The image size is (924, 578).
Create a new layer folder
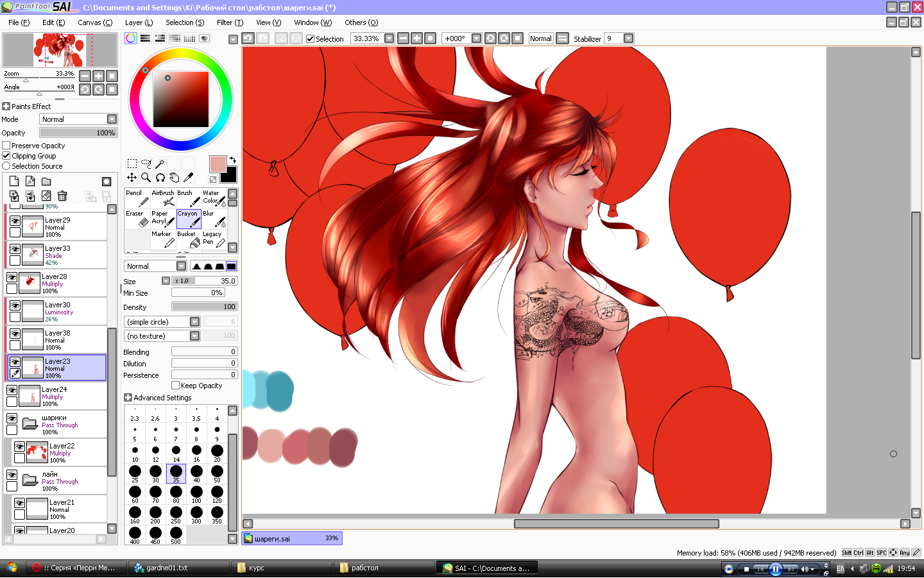pyautogui.click(x=46, y=182)
